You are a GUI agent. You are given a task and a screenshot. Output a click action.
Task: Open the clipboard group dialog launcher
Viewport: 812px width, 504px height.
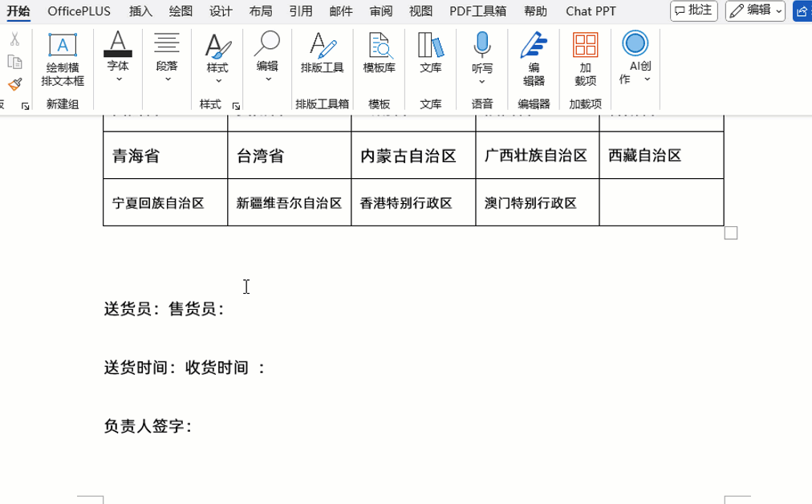pyautogui.click(x=25, y=106)
